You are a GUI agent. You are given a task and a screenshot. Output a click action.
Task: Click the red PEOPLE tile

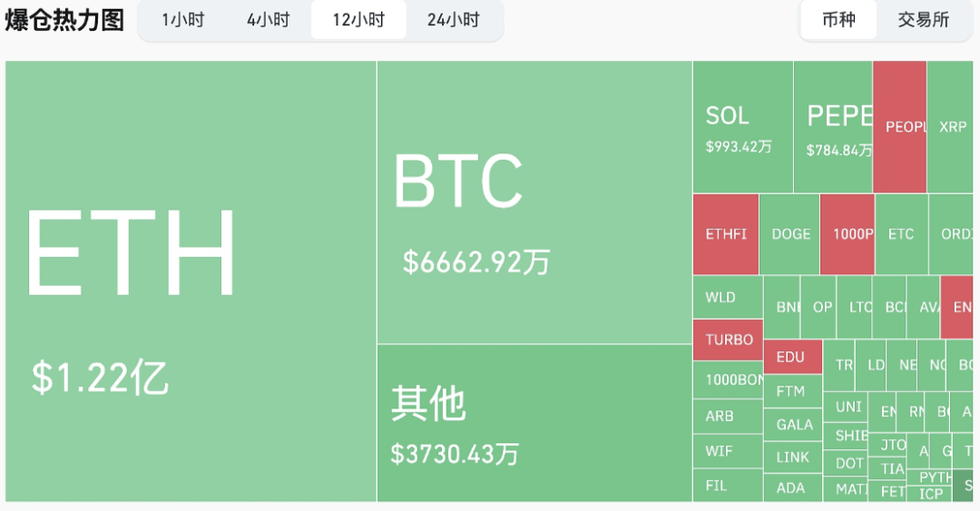point(899,127)
